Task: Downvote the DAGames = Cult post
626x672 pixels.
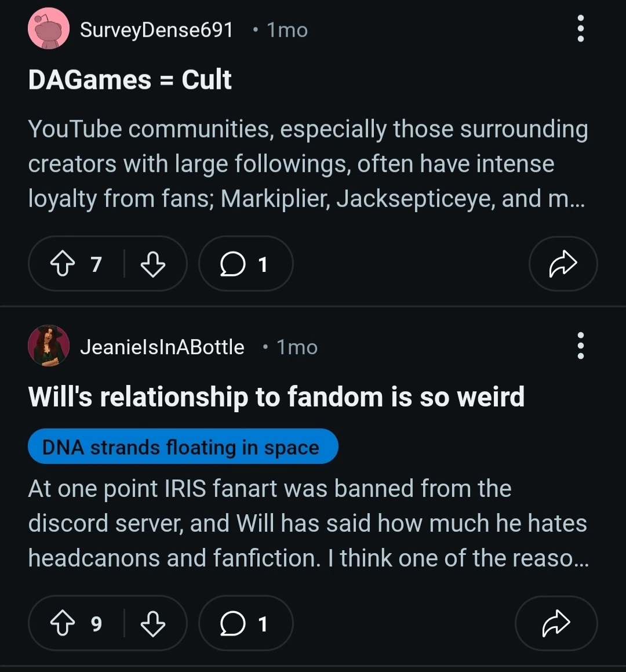Action: (x=153, y=264)
